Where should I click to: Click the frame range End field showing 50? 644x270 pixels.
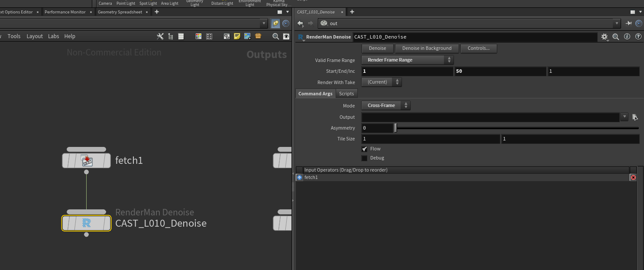click(x=500, y=71)
